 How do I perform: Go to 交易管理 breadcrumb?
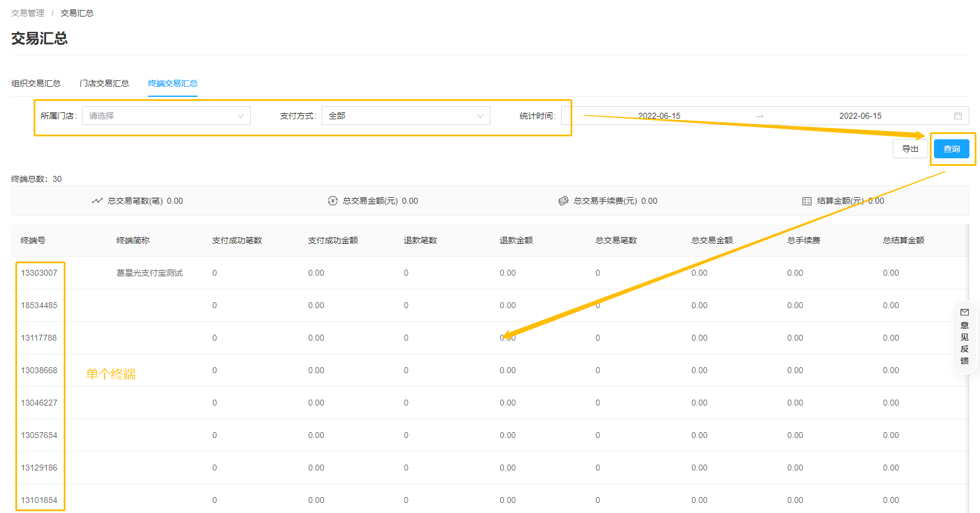pyautogui.click(x=28, y=13)
